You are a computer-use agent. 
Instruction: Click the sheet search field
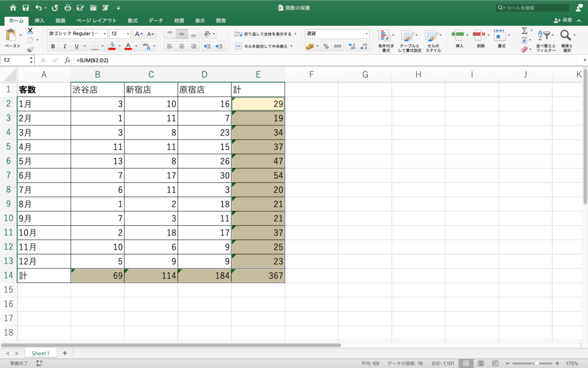coord(533,8)
